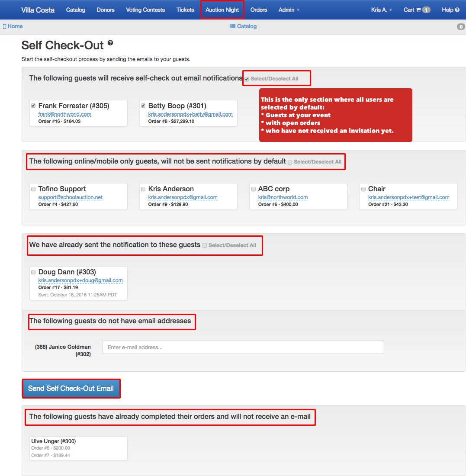Click Order #17 · $81.19 text

tap(58, 287)
